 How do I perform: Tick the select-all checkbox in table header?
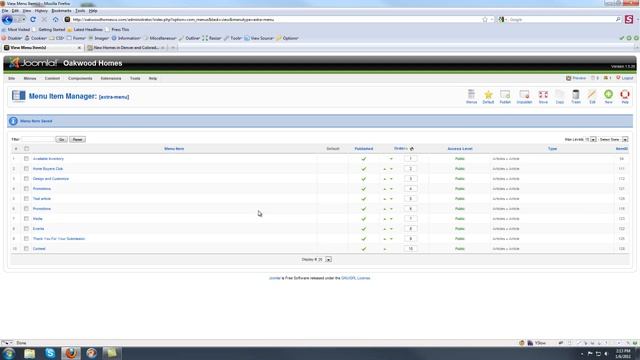coord(27,149)
